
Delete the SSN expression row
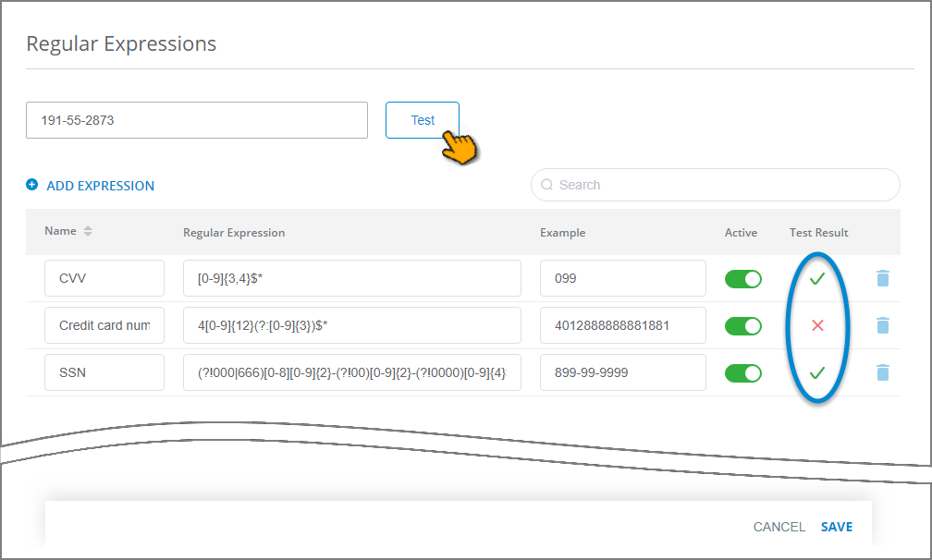(x=883, y=371)
